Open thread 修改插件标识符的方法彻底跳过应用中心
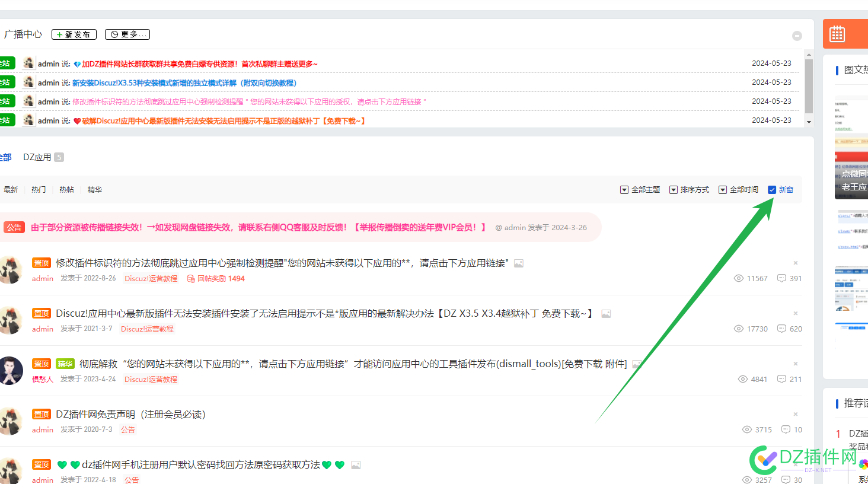868x484 pixels. pyautogui.click(x=282, y=263)
